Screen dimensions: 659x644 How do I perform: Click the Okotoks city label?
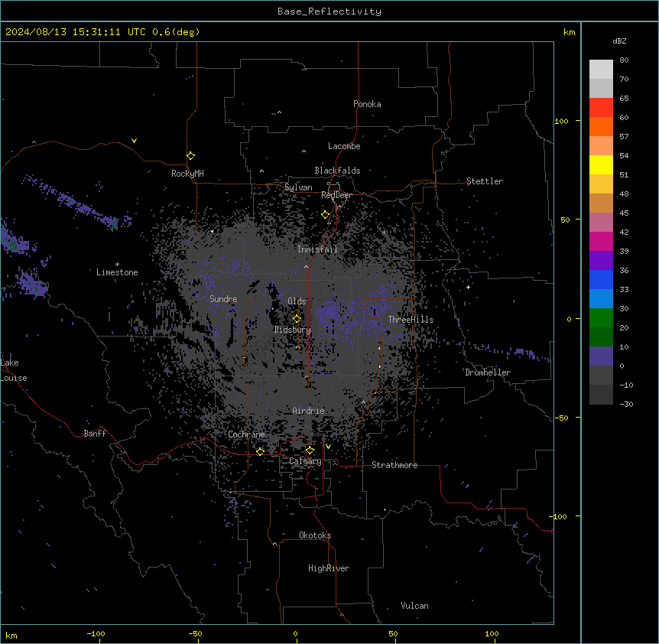[x=315, y=535]
